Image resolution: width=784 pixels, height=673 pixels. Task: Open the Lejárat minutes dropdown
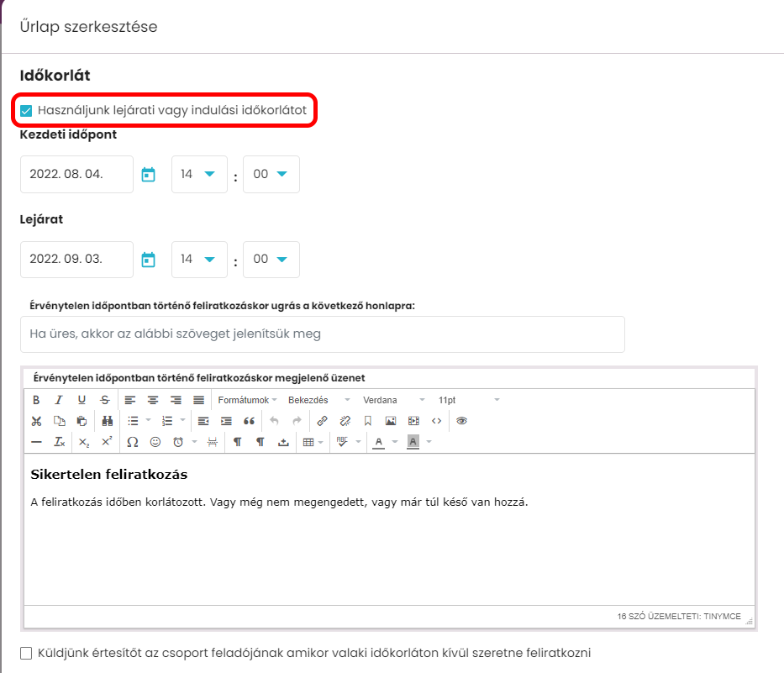[271, 260]
